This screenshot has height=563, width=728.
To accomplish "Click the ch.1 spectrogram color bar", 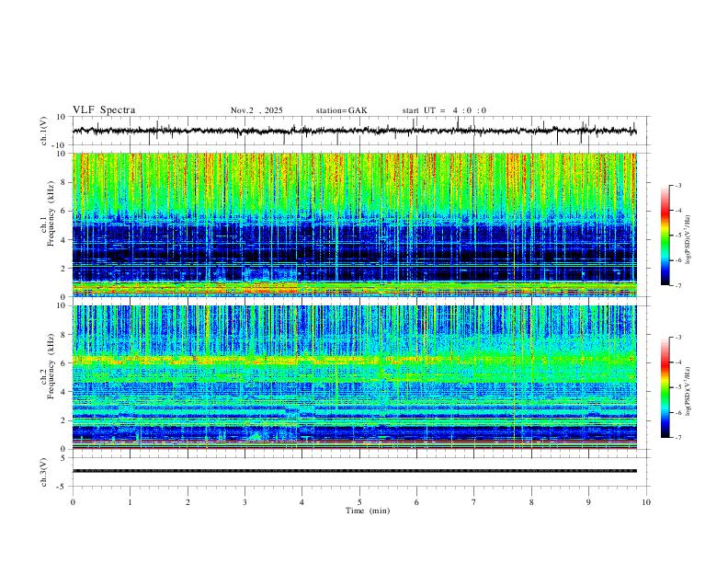I will (665, 236).
